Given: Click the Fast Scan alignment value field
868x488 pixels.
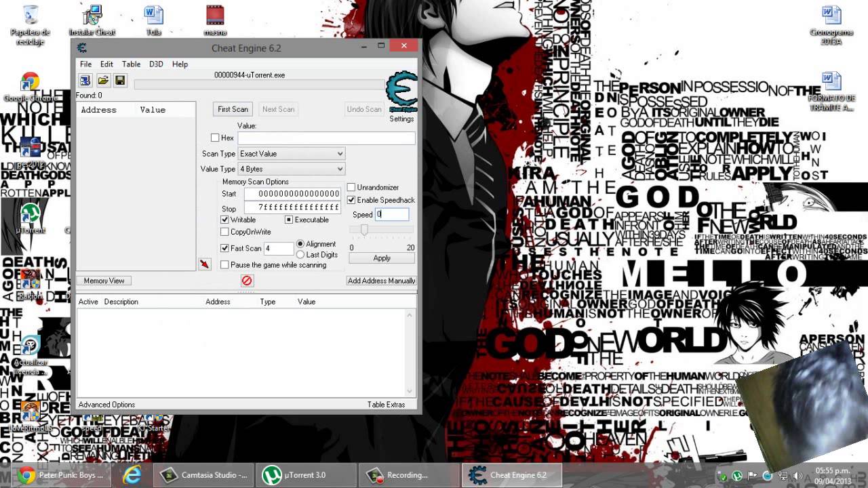Looking at the screenshot, I should (278, 249).
